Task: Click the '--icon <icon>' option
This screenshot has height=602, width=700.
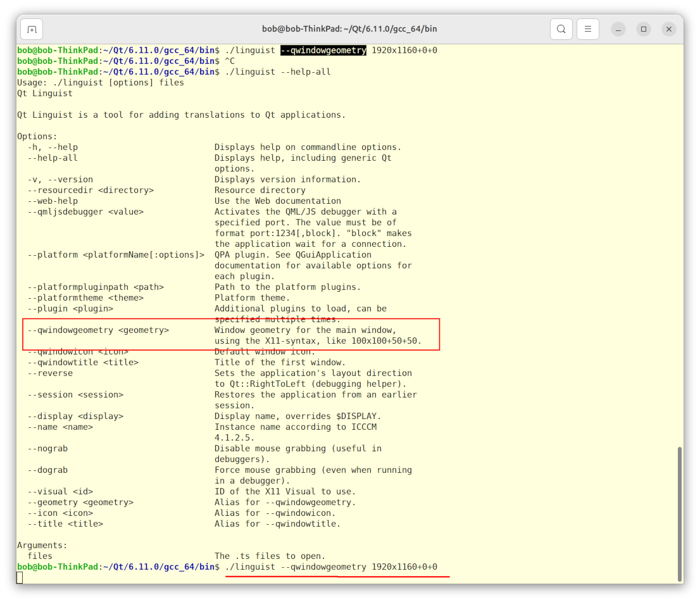Action: pos(60,513)
